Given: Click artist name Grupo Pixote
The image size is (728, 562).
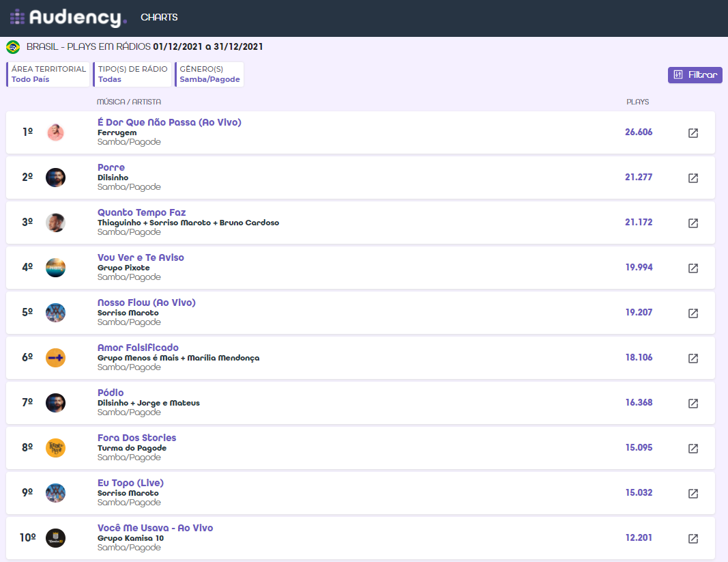Looking at the screenshot, I should [x=123, y=268].
